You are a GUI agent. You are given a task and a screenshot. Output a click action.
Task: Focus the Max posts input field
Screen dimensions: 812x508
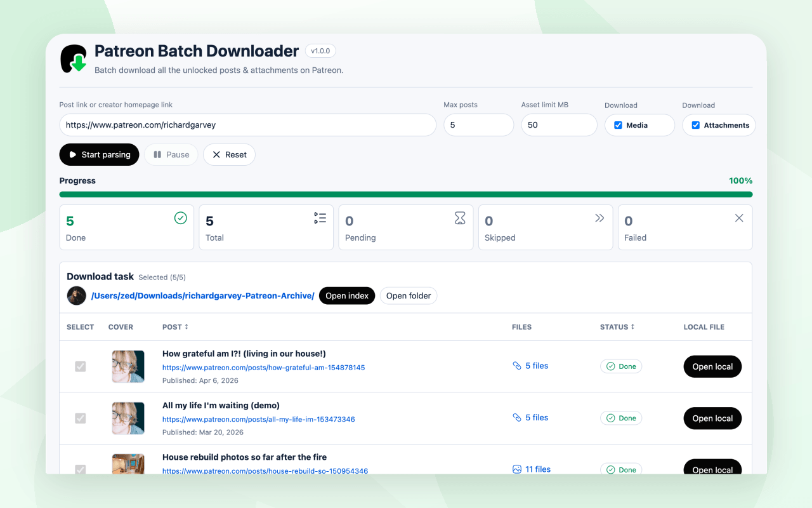pos(479,125)
